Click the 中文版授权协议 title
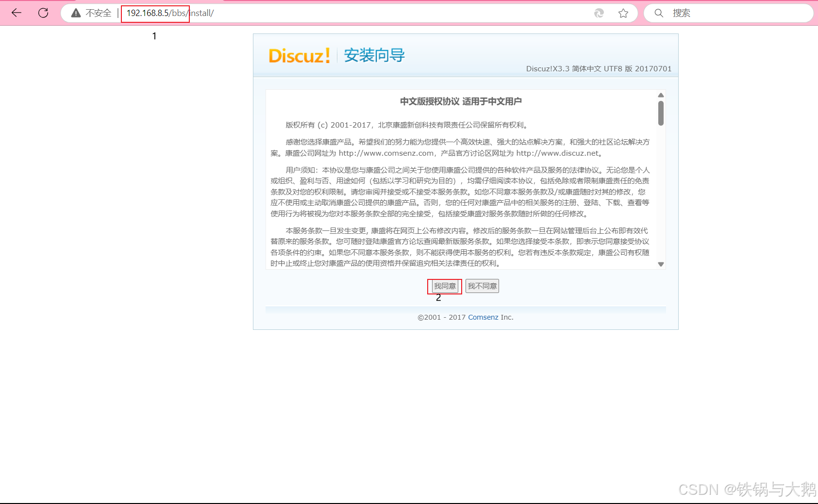Screen dimensions: 818x504 tap(461, 101)
